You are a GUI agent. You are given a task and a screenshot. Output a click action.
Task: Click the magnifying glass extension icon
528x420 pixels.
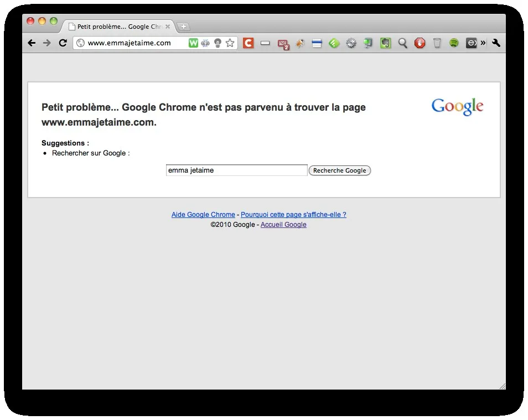coord(403,43)
